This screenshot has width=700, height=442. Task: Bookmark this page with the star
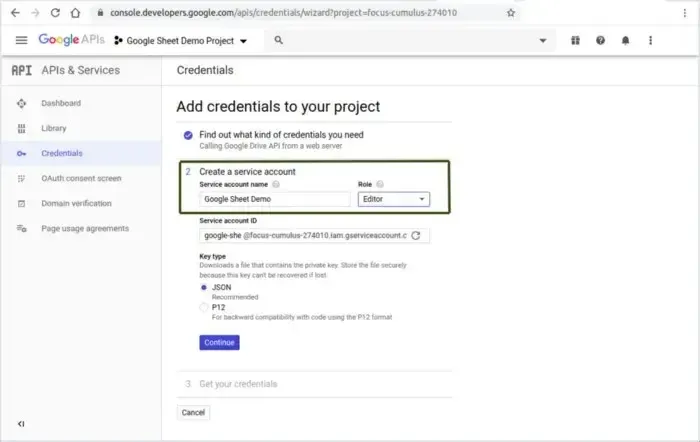pyautogui.click(x=511, y=13)
